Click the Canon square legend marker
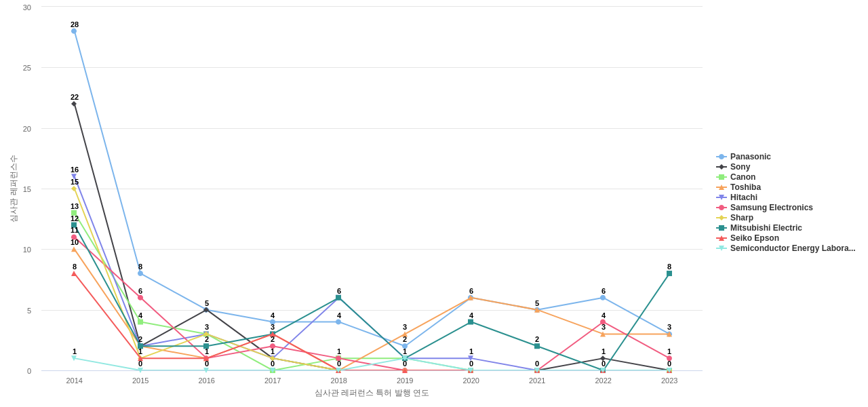The image size is (868, 407). click(x=722, y=177)
